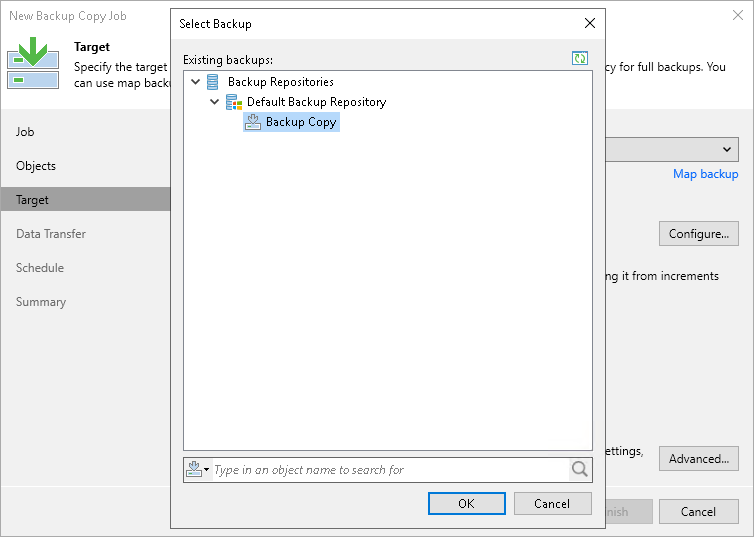
Task: Go to the Target wizard step
Action: pos(86,200)
